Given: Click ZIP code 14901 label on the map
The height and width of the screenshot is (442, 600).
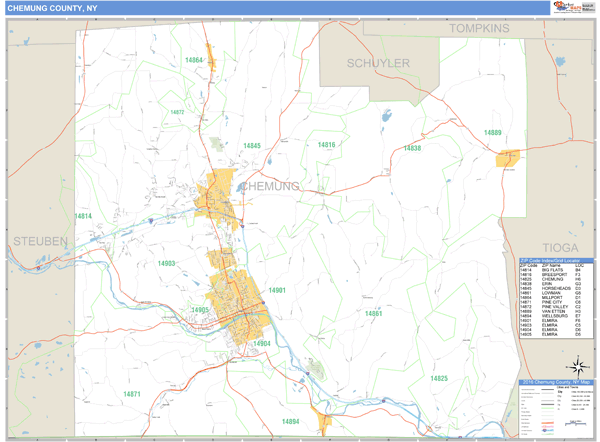Looking at the screenshot, I should 277,290.
